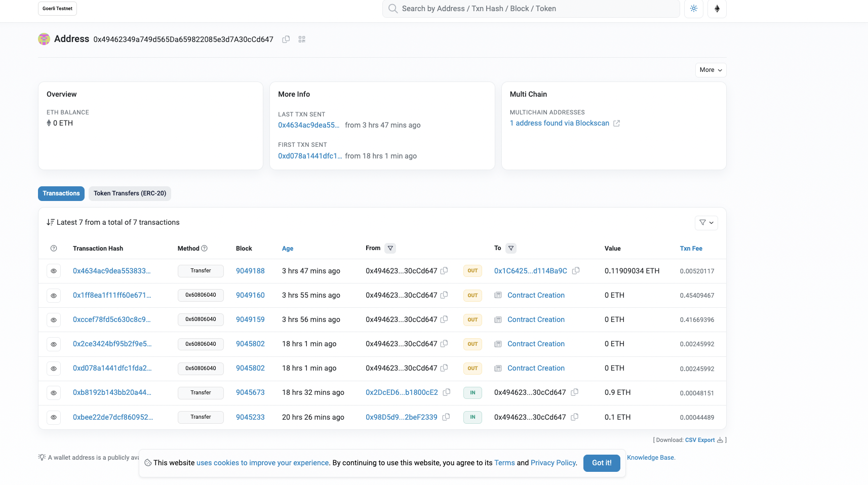868x485 pixels.
Task: Click contract icon in block 9049159 row
Action: (498, 319)
